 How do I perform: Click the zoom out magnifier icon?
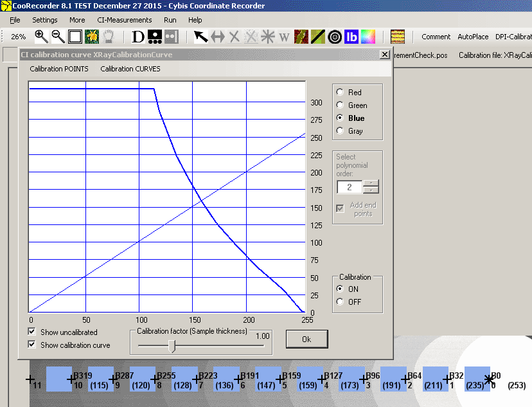coord(58,37)
